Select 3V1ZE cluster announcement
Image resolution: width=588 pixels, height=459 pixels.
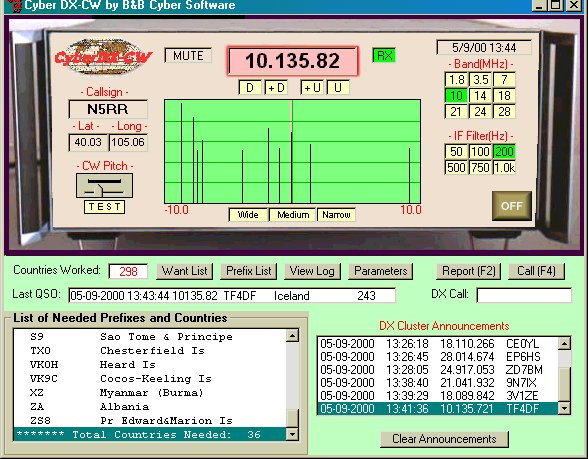[x=438, y=396]
